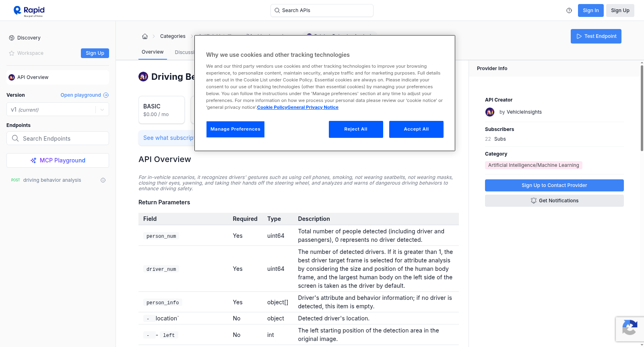
Task: Open Manage Preferences for cookies
Action: point(235,129)
